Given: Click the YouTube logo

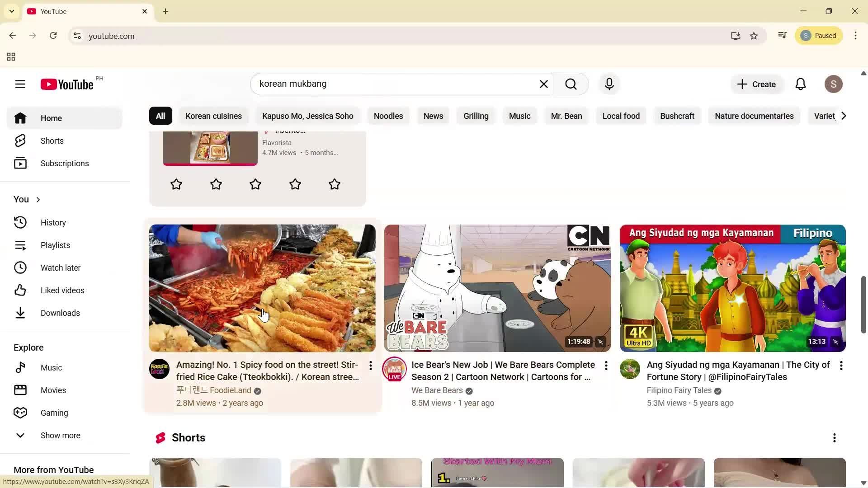Looking at the screenshot, I should point(67,84).
